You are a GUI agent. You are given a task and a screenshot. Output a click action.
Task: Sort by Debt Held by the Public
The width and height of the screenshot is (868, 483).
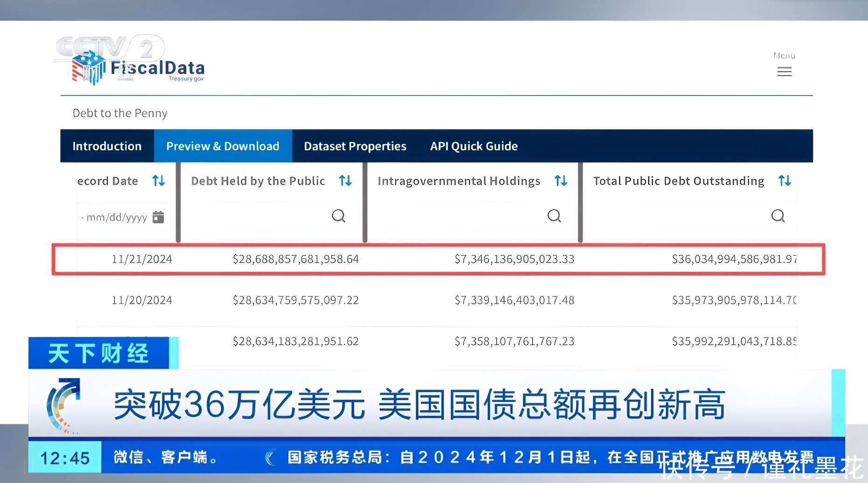[345, 181]
